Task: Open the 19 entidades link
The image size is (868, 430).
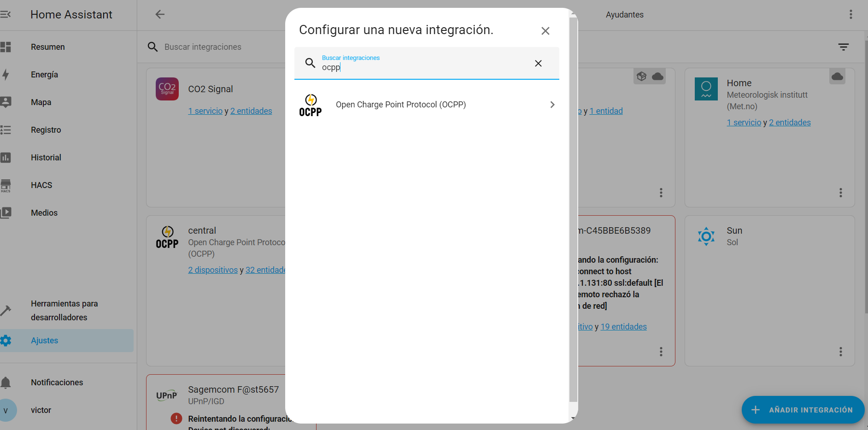Action: 624,327
